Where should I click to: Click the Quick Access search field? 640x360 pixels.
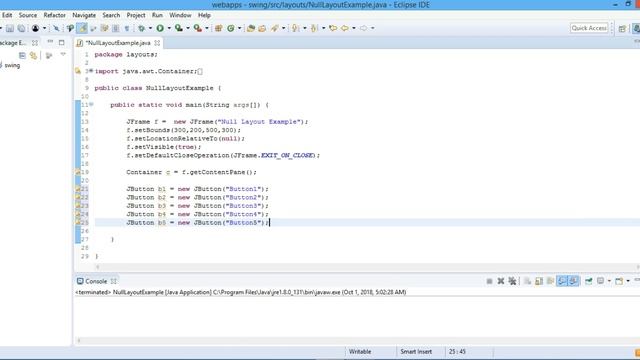pos(589,28)
